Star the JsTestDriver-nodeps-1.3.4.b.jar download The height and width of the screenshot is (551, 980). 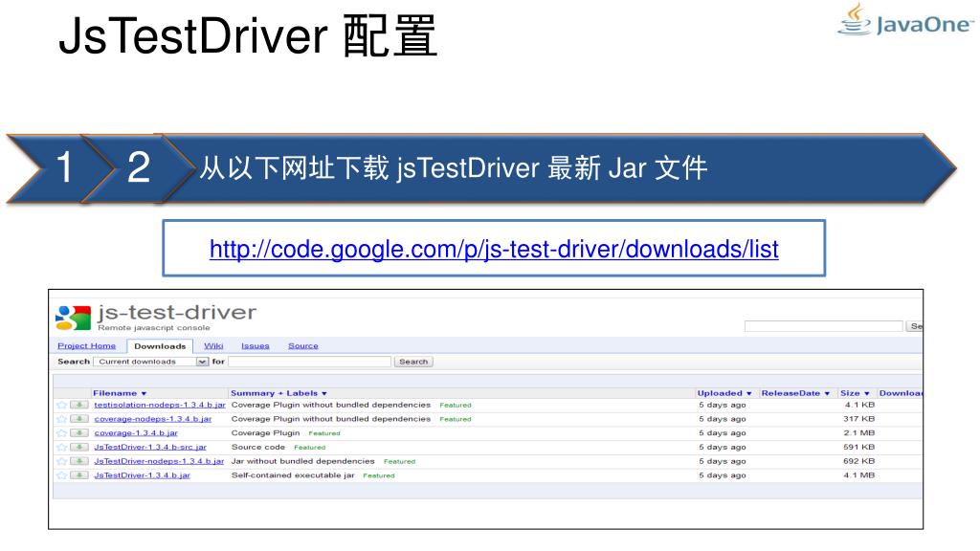tap(62, 461)
